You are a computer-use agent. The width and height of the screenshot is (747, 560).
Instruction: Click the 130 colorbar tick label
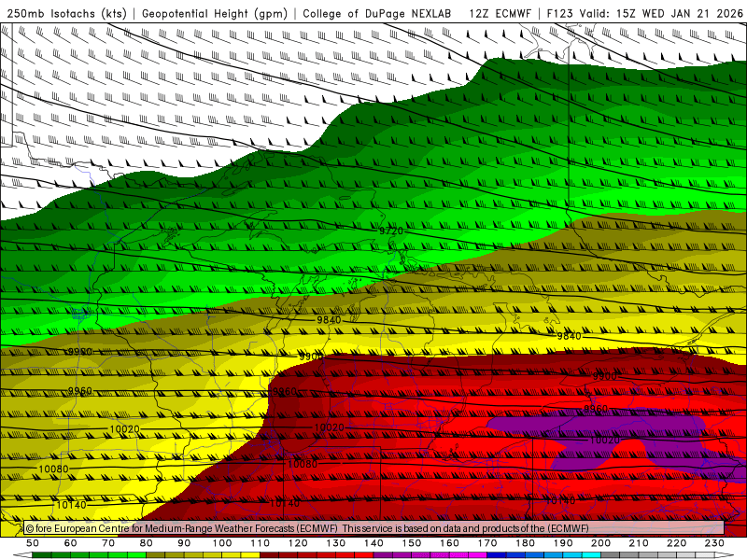[336, 543]
